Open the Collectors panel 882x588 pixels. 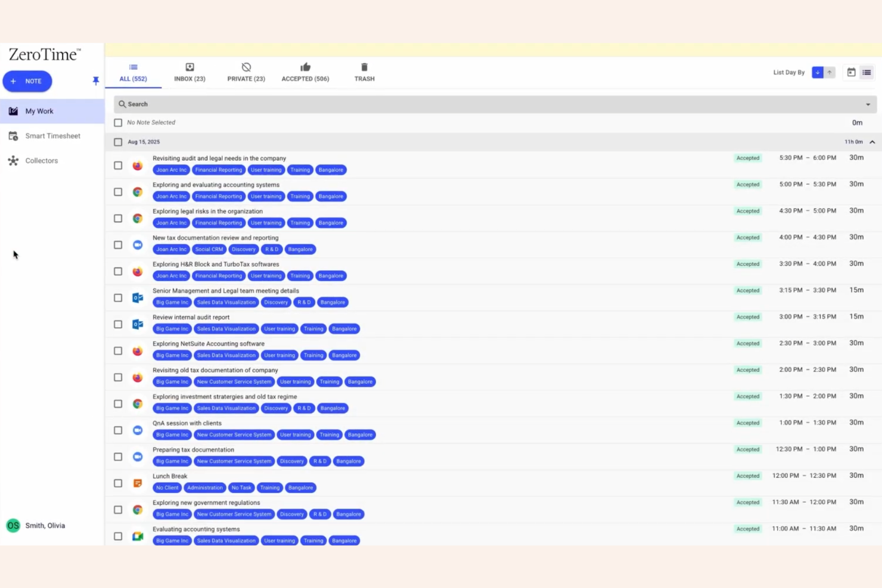(41, 160)
